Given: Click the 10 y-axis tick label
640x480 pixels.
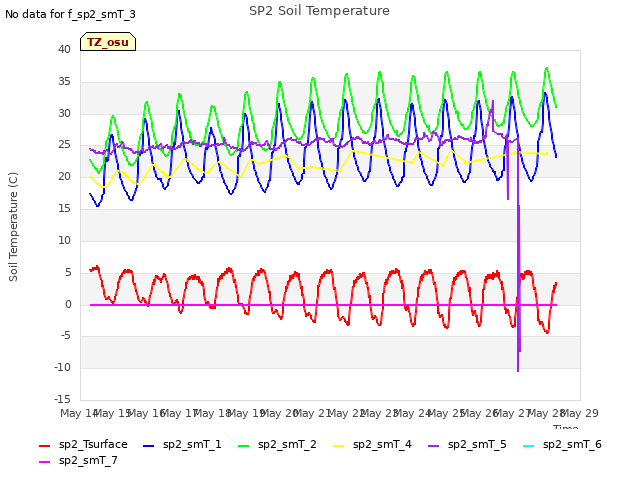Looking at the screenshot, I should [x=64, y=240].
